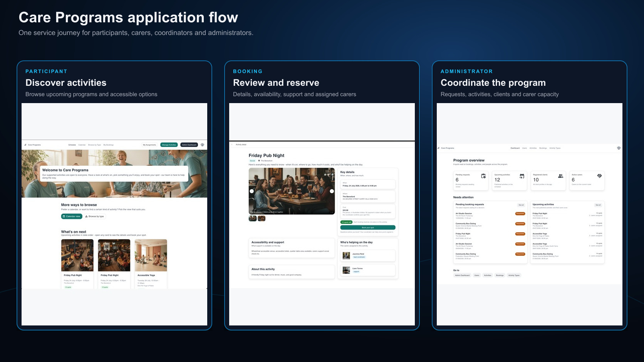Click the My Assignments button
Viewport: 644px width, 362px height.
pos(149,145)
